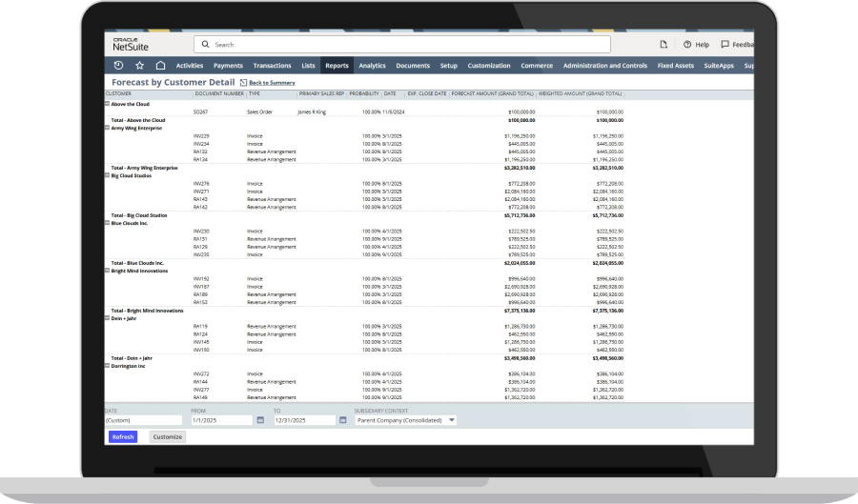Open the Reports menu
Image resolution: width=858 pixels, height=504 pixels.
337,66
